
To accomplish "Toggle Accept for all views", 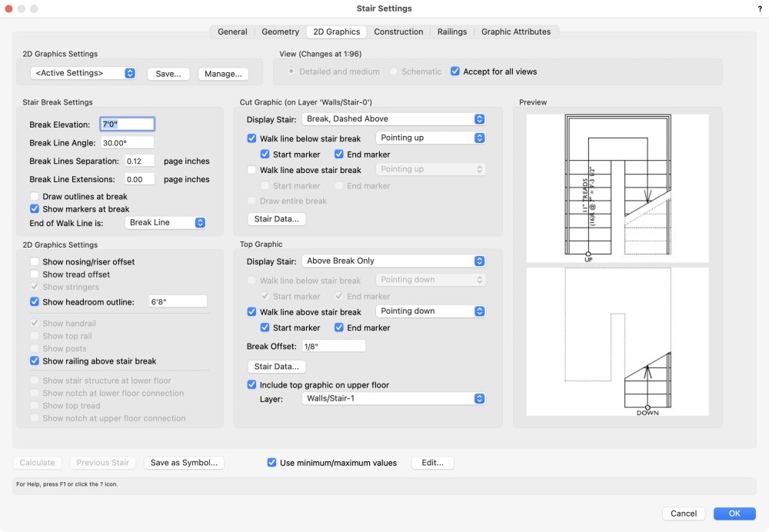I will (x=453, y=71).
